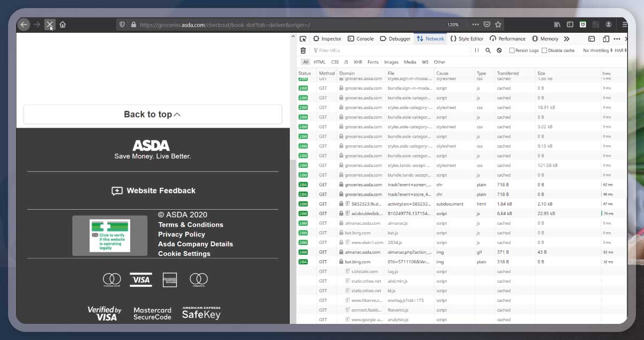
Task: Save page to Pocket
Action: (x=487, y=25)
